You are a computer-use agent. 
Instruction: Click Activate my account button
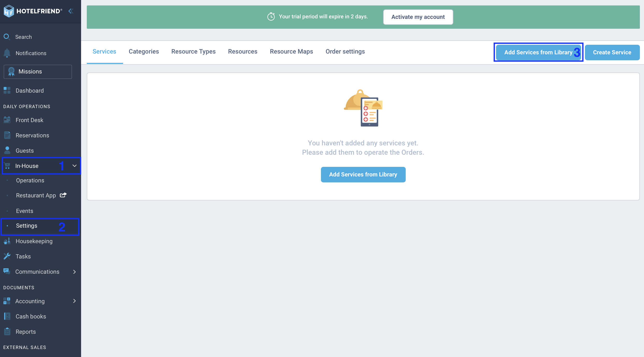click(x=418, y=17)
